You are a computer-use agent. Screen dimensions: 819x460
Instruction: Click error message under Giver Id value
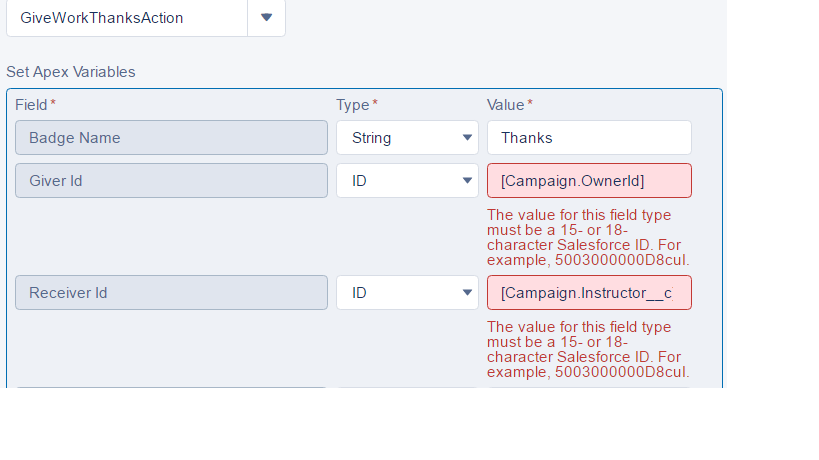coord(588,238)
